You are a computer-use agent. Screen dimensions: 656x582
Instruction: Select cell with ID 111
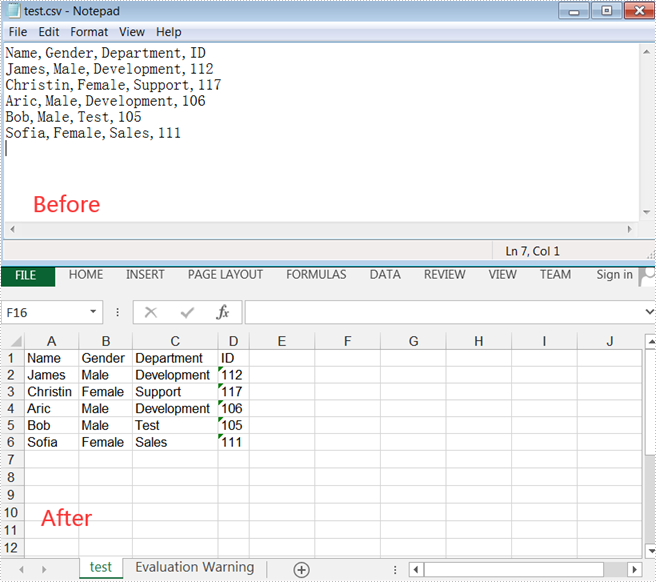point(233,442)
